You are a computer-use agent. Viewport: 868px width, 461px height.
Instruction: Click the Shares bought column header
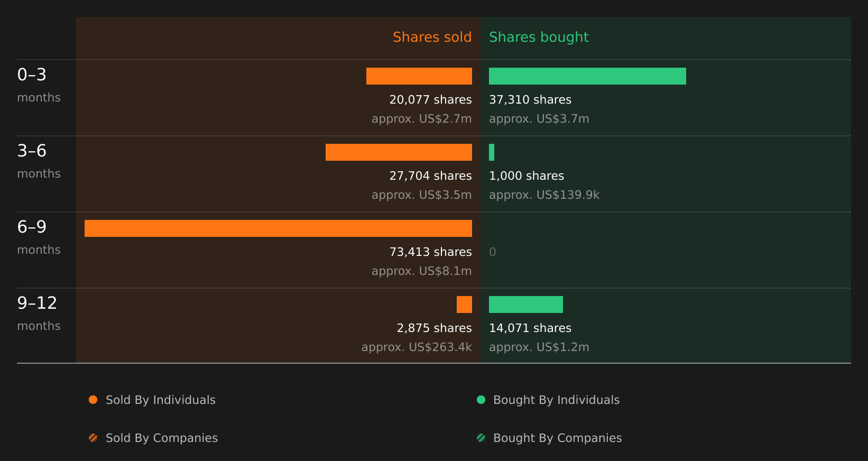539,37
